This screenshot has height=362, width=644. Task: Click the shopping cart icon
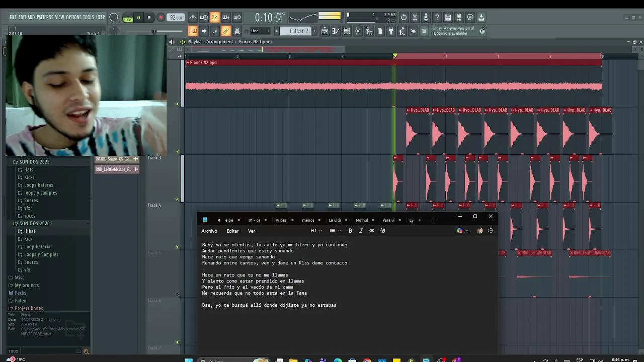(424, 31)
